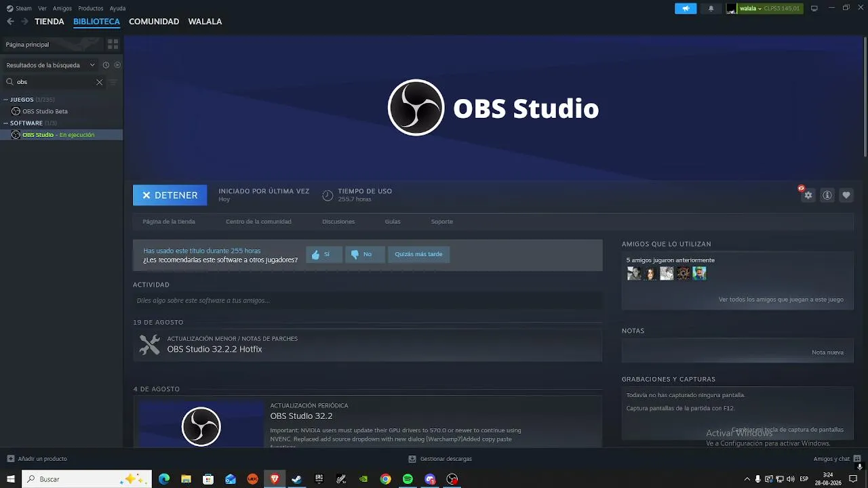Click the thumbs-up Sí recommendation button
868x488 pixels.
pyautogui.click(x=323, y=255)
